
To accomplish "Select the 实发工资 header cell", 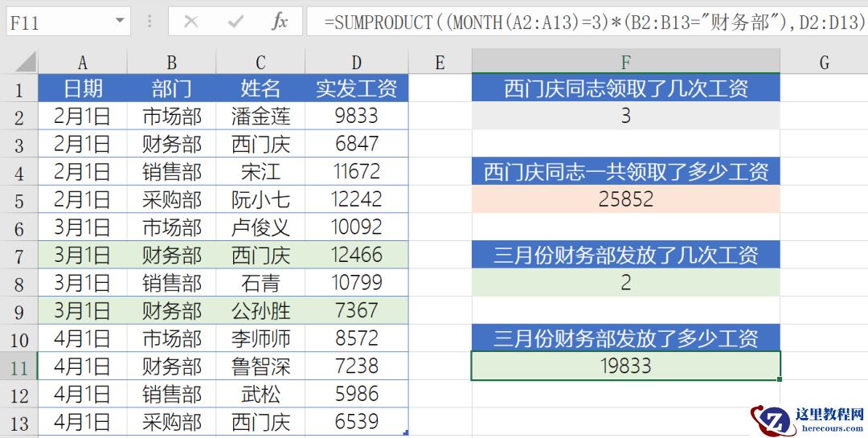I will 357,88.
